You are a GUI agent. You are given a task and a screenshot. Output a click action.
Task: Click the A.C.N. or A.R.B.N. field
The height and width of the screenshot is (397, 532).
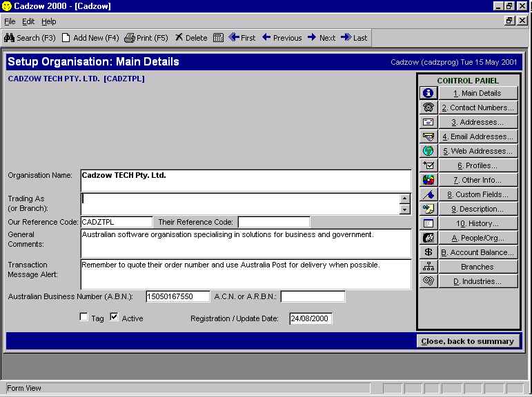point(313,296)
